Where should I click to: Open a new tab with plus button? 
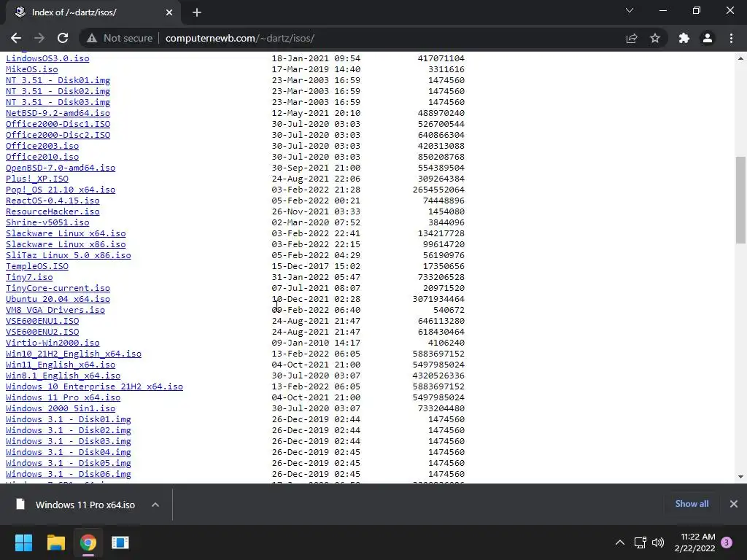coord(197,12)
